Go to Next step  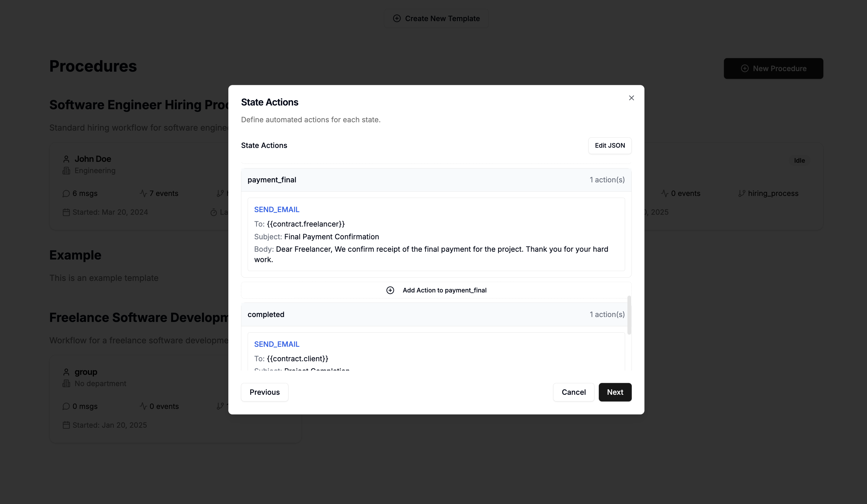615,392
